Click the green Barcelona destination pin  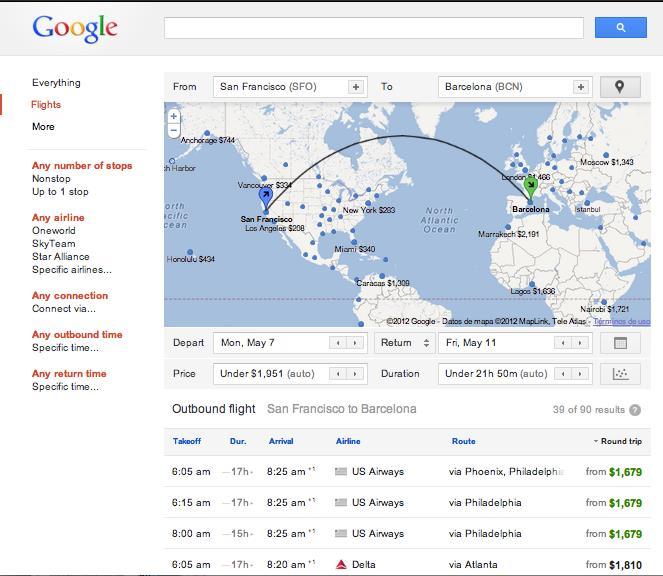[x=531, y=187]
